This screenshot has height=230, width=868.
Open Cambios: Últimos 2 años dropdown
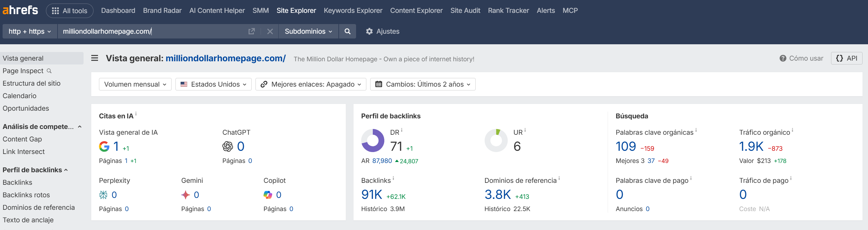[423, 84]
